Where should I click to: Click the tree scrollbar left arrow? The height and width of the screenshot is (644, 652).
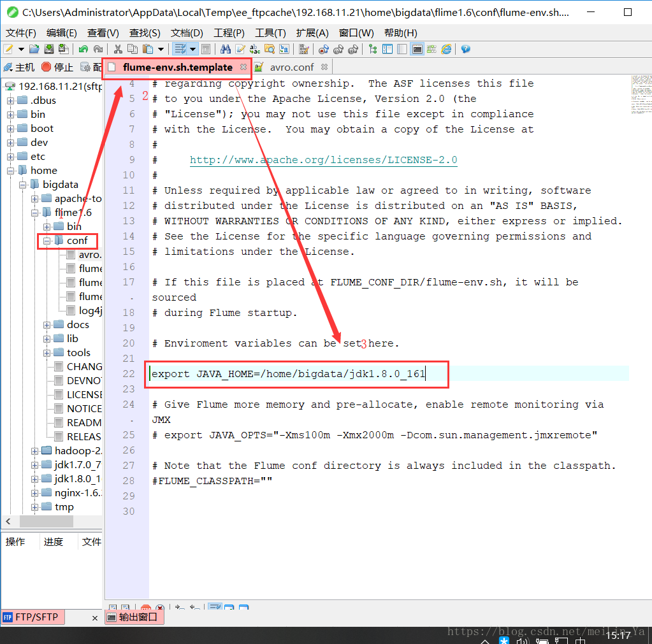8,521
